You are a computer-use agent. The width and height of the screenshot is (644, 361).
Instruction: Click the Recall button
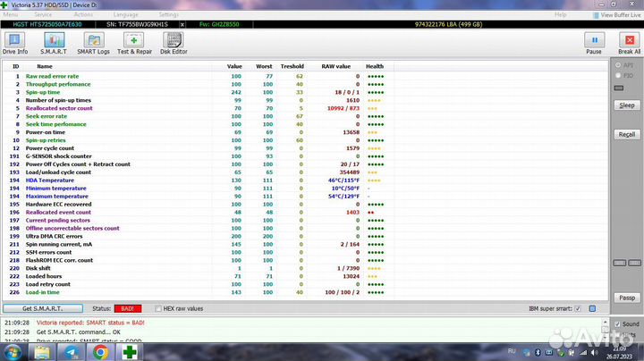(x=627, y=134)
